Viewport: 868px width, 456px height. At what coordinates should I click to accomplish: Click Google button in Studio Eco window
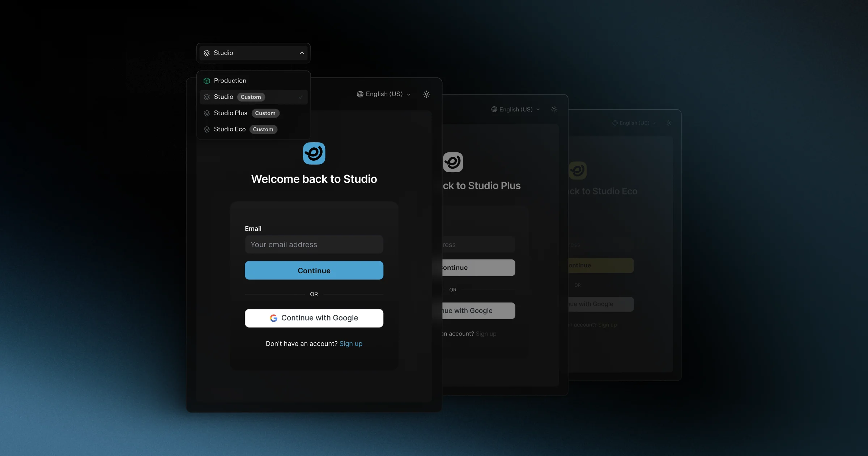click(x=601, y=304)
